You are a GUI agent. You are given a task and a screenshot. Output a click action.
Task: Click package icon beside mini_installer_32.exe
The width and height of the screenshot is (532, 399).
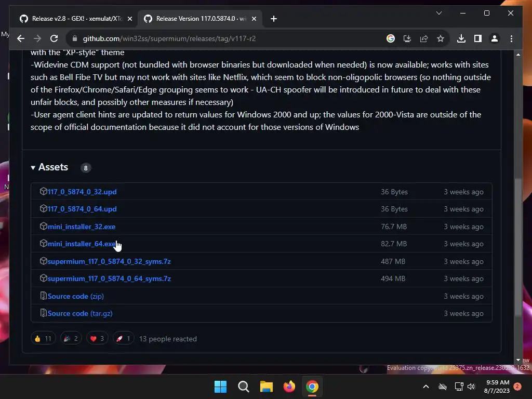44,226
